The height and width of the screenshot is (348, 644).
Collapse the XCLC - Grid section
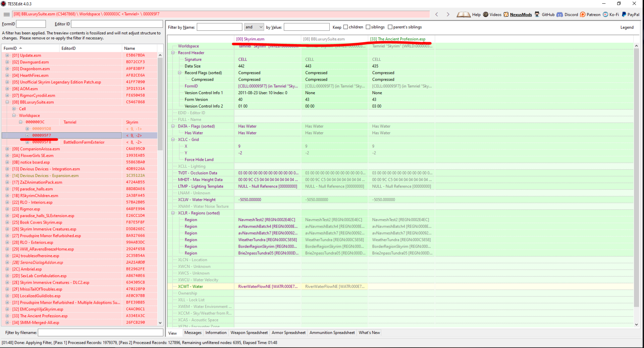pyautogui.click(x=173, y=140)
